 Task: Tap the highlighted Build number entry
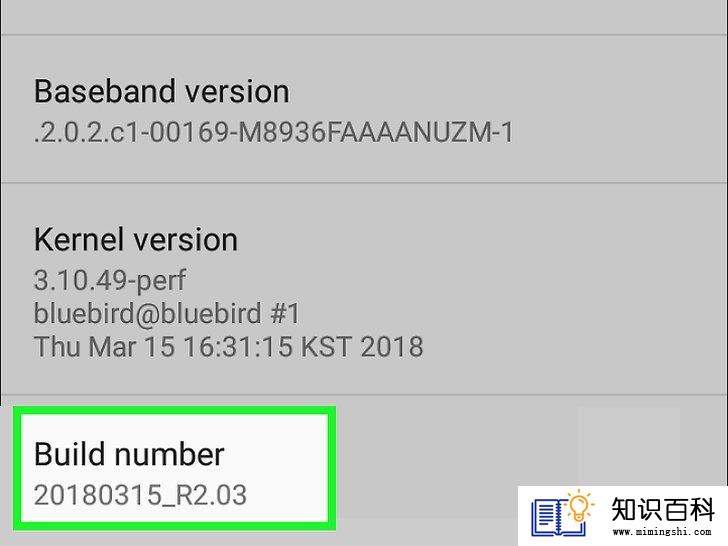tap(175, 468)
